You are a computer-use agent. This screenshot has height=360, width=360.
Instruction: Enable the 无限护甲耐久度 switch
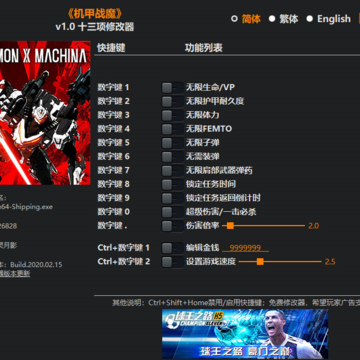point(172,102)
